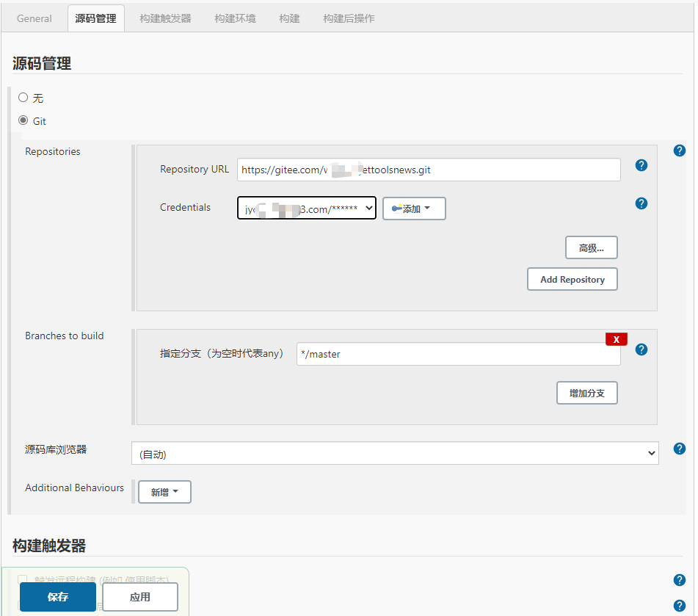Expand the Credentials dropdown
The height and width of the screenshot is (616, 698).
pyautogui.click(x=307, y=208)
